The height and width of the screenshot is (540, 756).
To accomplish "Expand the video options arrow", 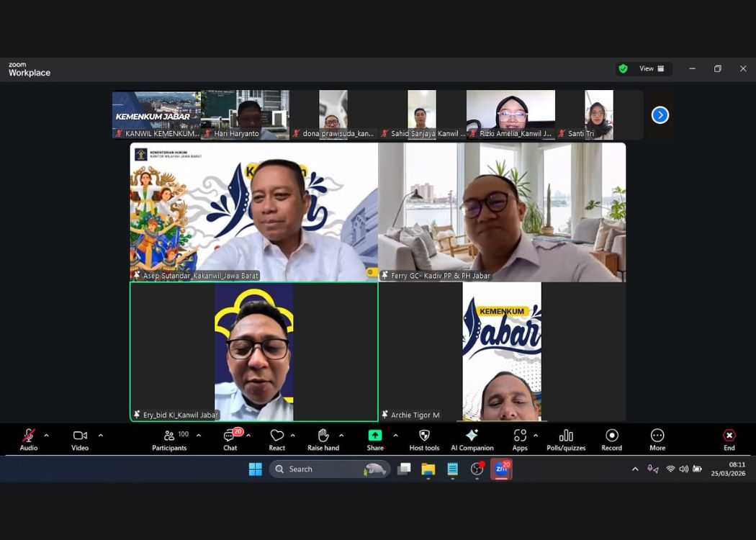I will pos(100,436).
